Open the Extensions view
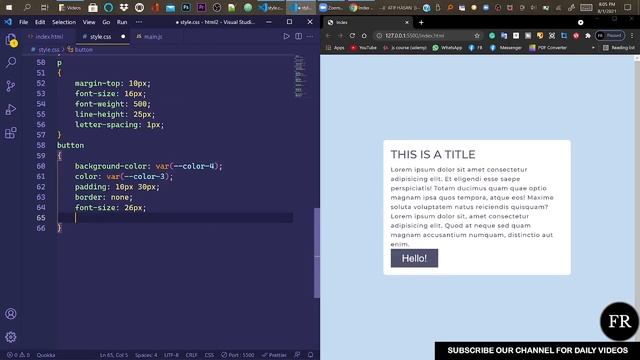The image size is (640, 360). [11, 133]
